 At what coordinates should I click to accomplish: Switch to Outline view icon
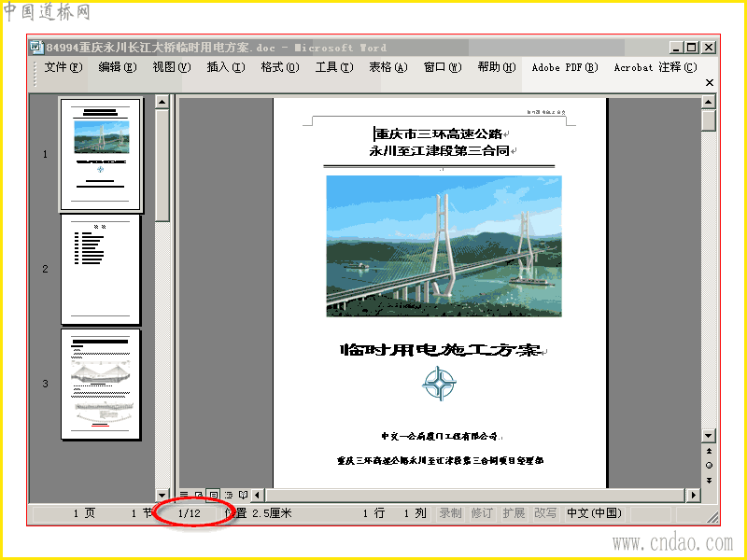coord(228,496)
